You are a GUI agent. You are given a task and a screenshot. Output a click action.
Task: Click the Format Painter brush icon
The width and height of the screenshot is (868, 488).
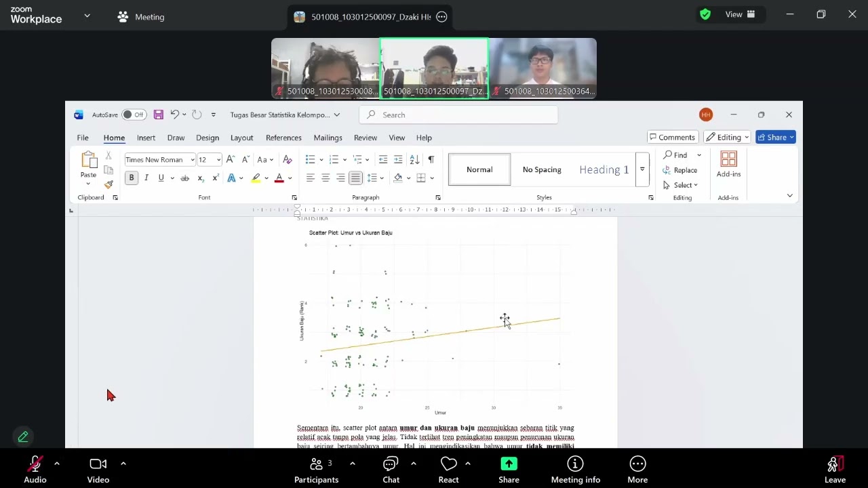pos(108,184)
